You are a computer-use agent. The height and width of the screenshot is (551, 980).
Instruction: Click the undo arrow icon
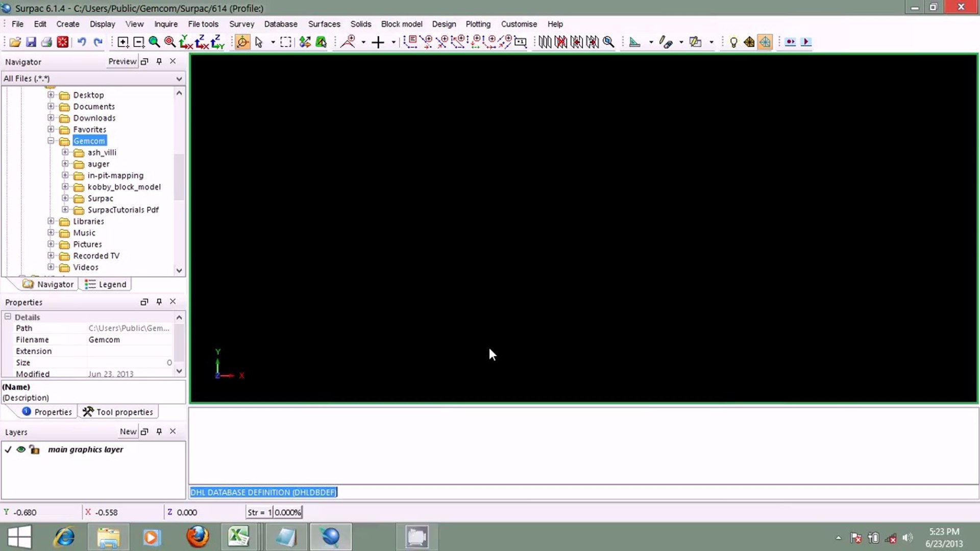[x=82, y=42]
